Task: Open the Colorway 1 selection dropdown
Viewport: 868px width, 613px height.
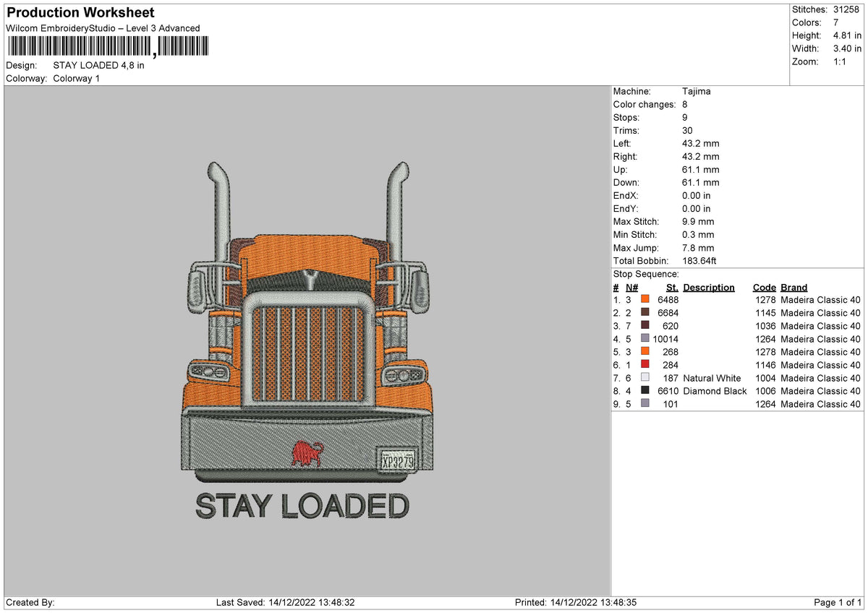Action: click(76, 78)
